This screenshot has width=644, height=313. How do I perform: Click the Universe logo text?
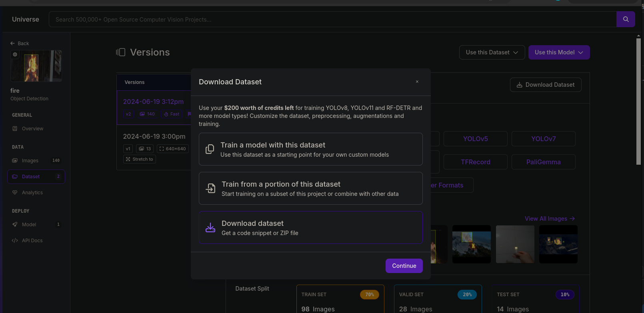pos(26,19)
